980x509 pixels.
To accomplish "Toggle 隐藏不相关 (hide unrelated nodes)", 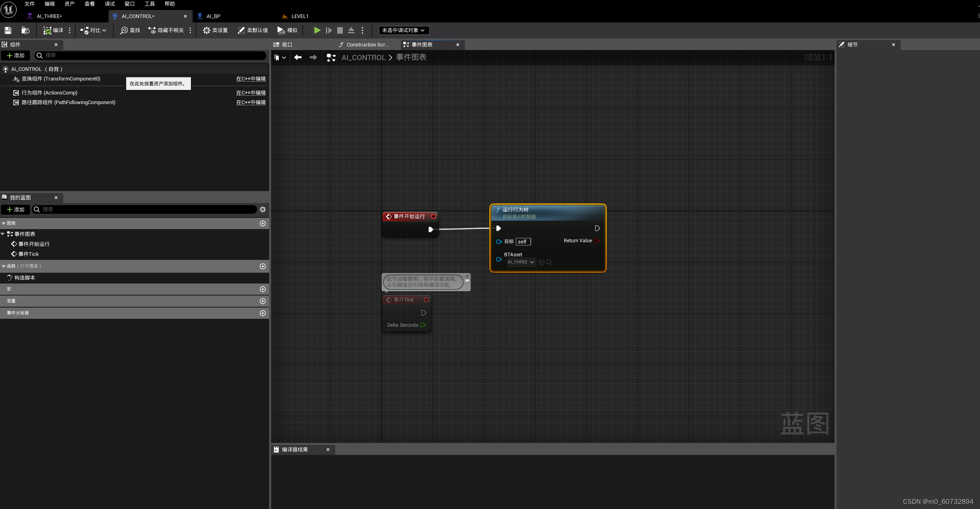I will (x=166, y=30).
